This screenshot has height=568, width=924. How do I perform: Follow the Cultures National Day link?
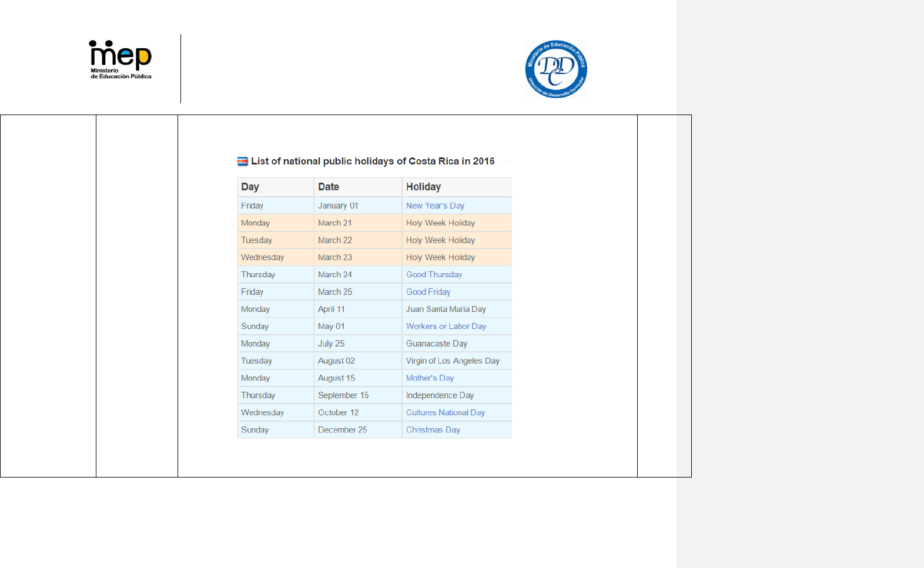coord(445,412)
